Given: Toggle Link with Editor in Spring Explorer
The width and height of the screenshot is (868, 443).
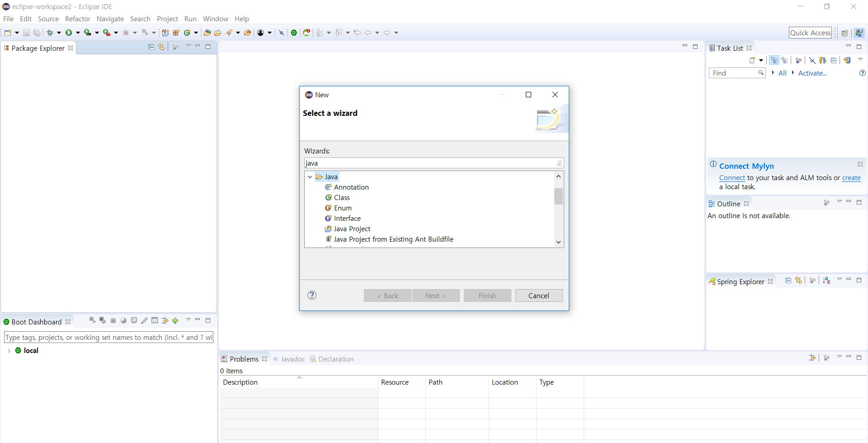Looking at the screenshot, I should click(x=798, y=281).
